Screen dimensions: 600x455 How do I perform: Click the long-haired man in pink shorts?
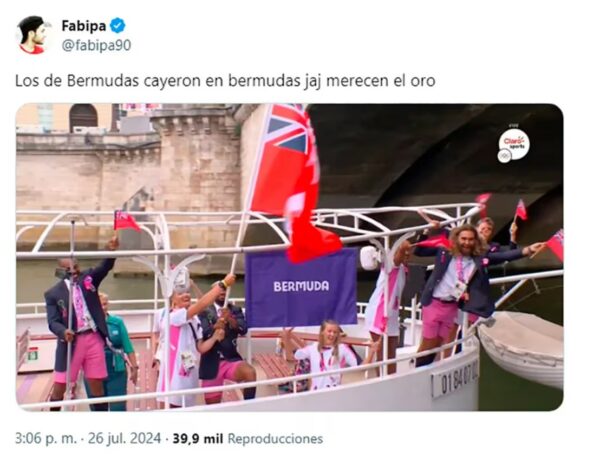465,285
